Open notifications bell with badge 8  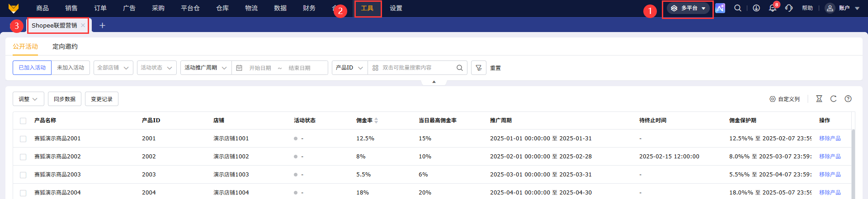[773, 8]
